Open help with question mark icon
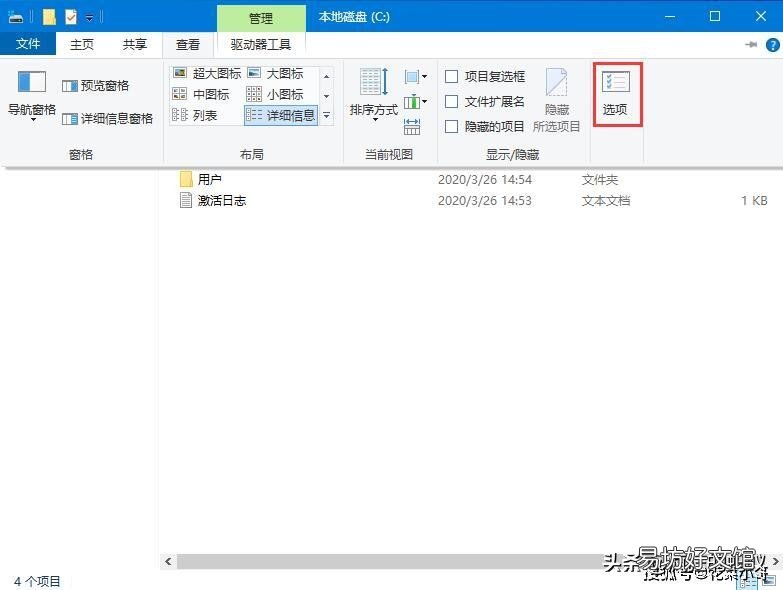The height and width of the screenshot is (590, 783). click(773, 45)
